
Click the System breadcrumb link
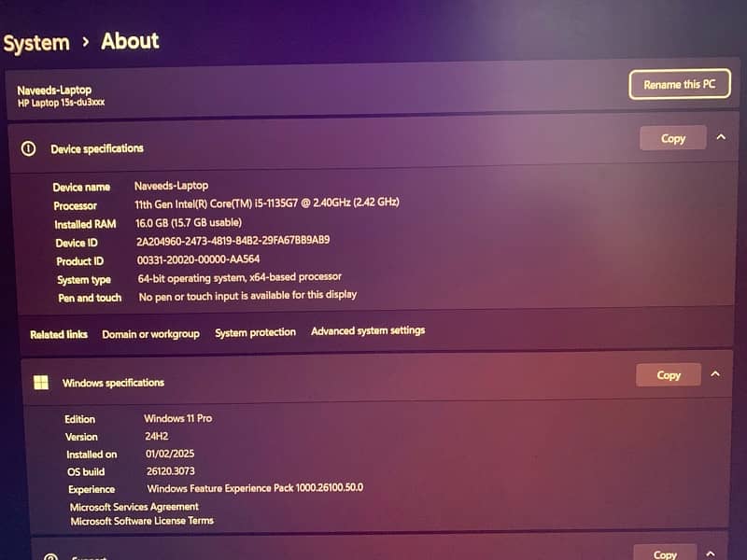(x=36, y=43)
